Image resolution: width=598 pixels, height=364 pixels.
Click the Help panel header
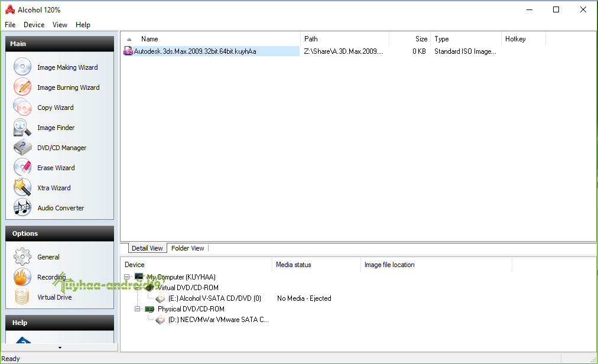(x=60, y=323)
